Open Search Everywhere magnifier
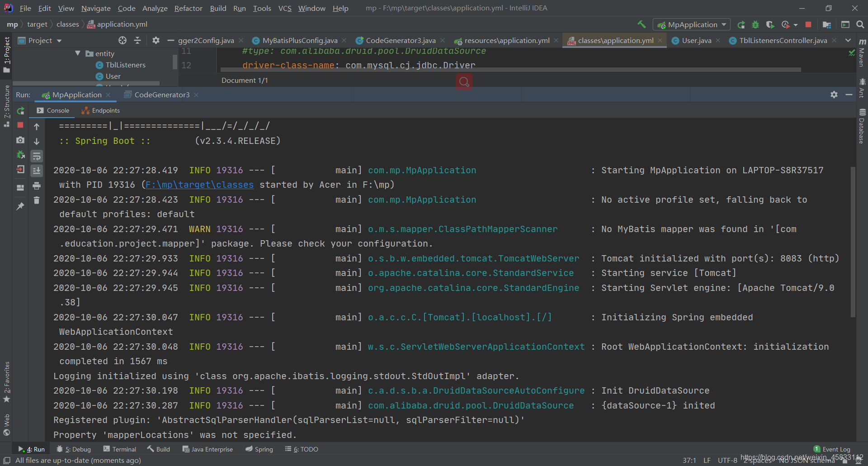 click(x=860, y=24)
